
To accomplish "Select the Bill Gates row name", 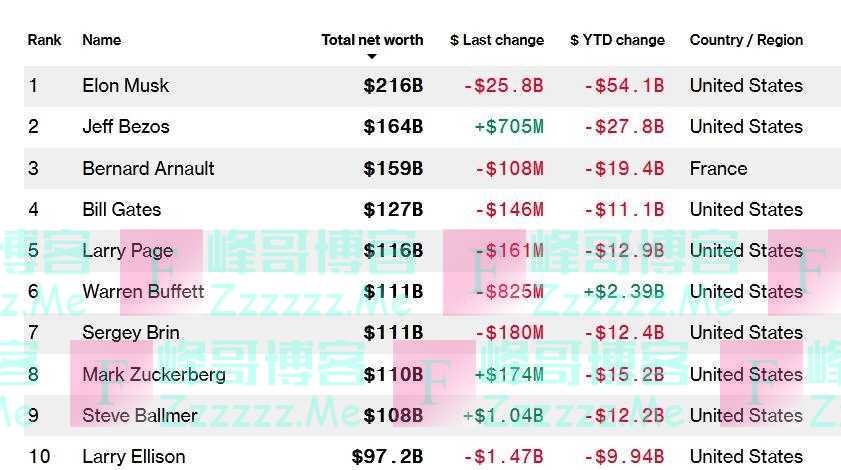I will (x=121, y=209).
